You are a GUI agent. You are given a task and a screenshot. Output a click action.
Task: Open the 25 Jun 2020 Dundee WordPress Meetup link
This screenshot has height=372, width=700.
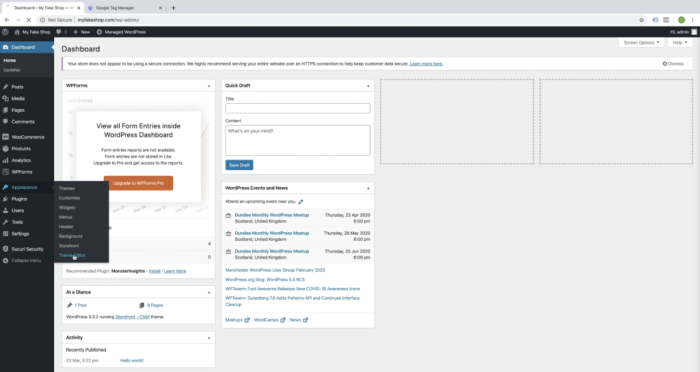pyautogui.click(x=272, y=251)
